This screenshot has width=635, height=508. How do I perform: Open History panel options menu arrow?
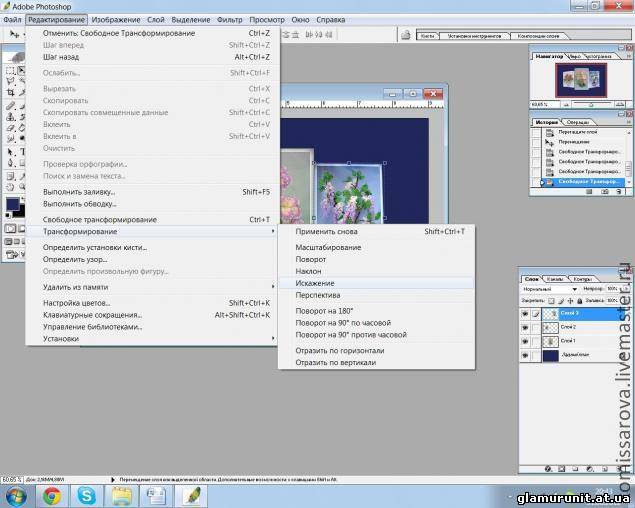629,122
